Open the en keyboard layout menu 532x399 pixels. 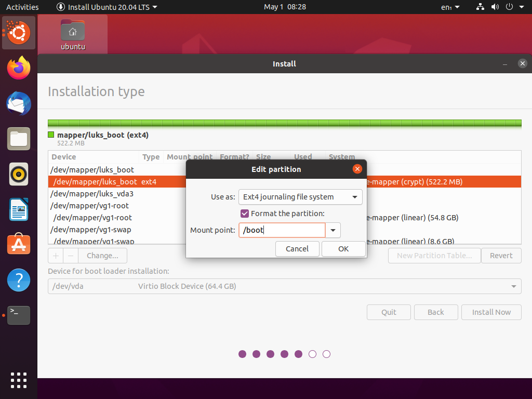450,7
